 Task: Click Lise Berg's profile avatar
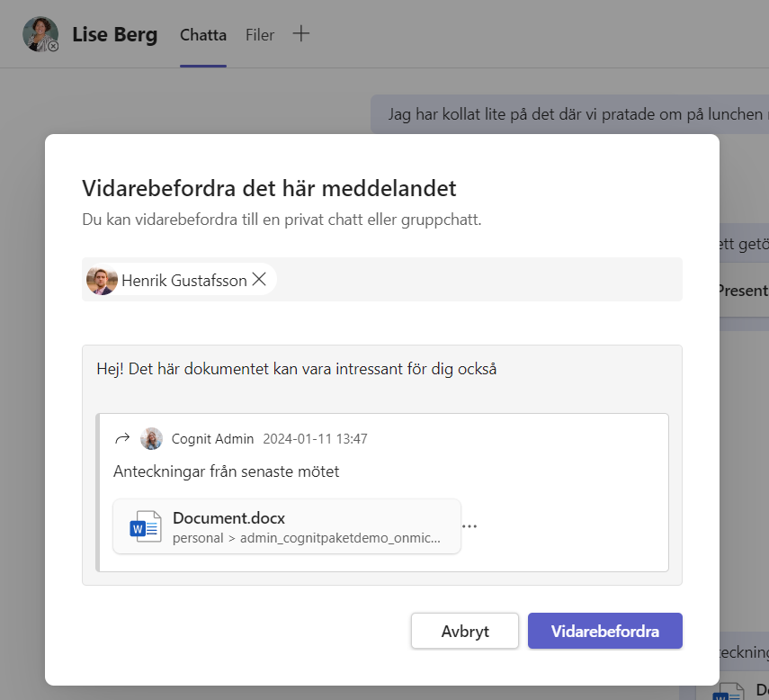point(40,34)
